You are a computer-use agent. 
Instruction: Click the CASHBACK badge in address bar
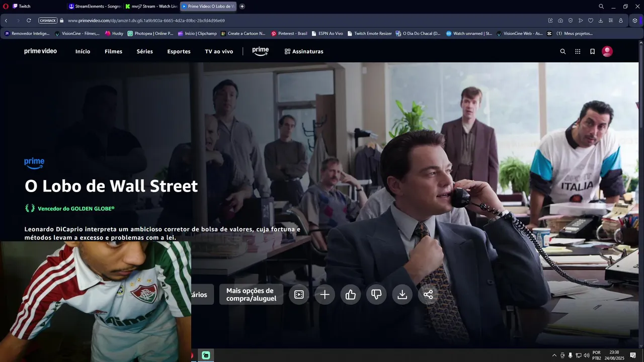pos(48,21)
